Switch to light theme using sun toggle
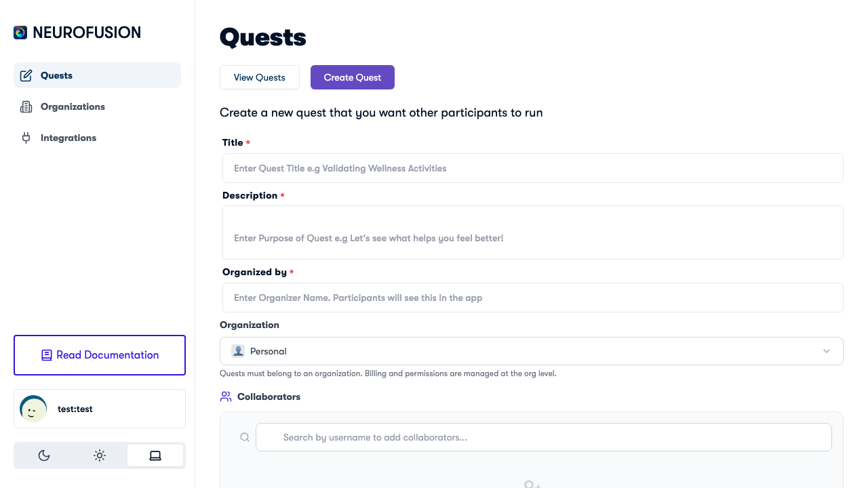868x488 pixels. coord(100,455)
